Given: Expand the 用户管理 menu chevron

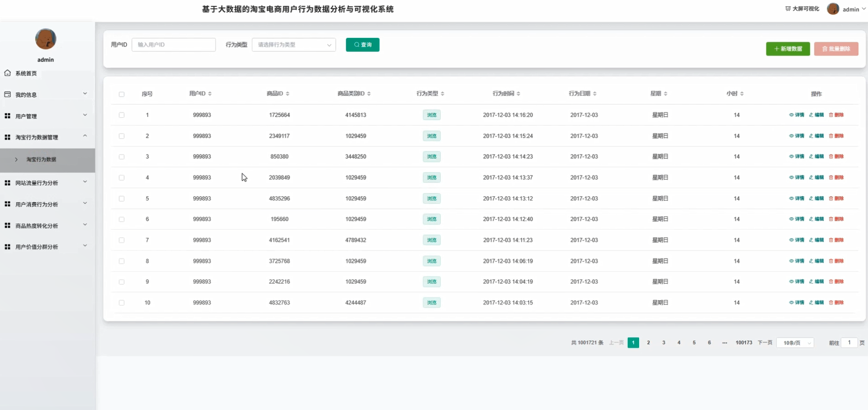Looking at the screenshot, I should click(x=85, y=115).
